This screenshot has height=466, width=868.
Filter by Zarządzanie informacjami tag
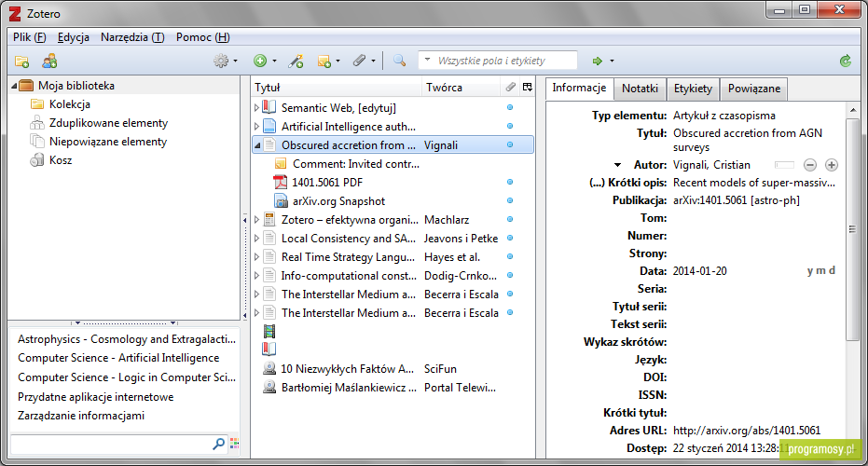[x=81, y=415]
